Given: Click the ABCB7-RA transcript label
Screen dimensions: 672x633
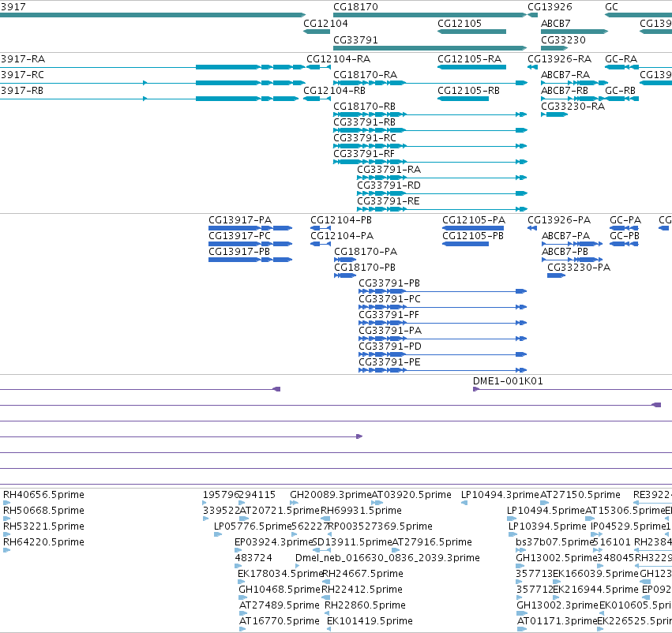Looking at the screenshot, I should [x=565, y=75].
